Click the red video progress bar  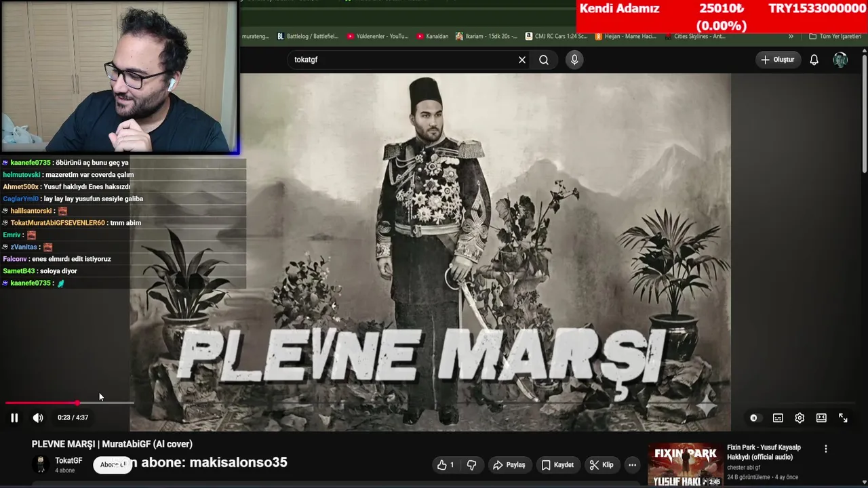point(42,403)
